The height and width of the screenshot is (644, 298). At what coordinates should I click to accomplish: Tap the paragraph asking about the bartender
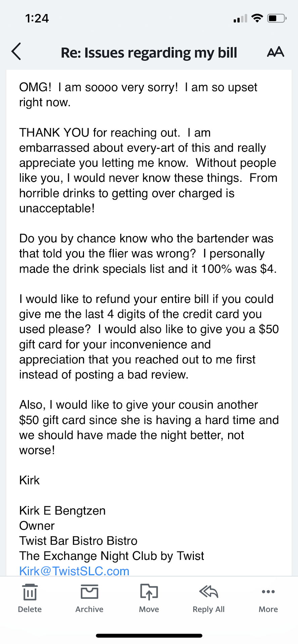[x=148, y=254]
